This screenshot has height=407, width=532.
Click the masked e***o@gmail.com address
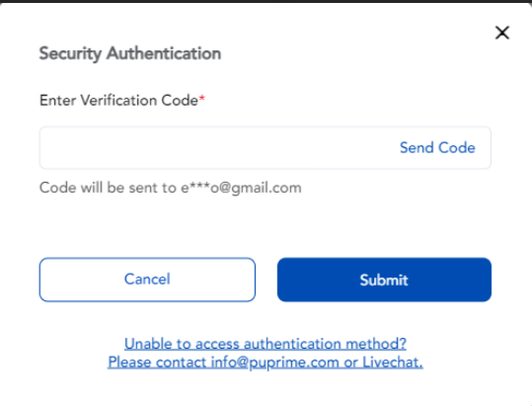point(241,188)
